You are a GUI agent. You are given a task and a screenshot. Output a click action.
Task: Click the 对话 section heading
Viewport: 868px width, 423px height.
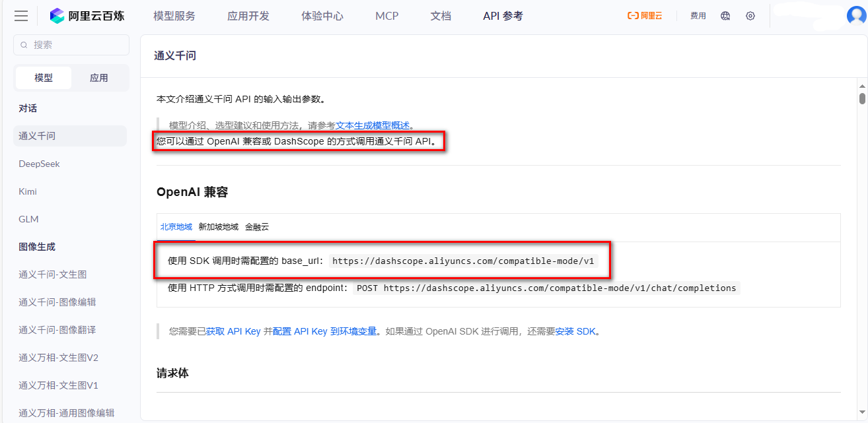(28, 108)
